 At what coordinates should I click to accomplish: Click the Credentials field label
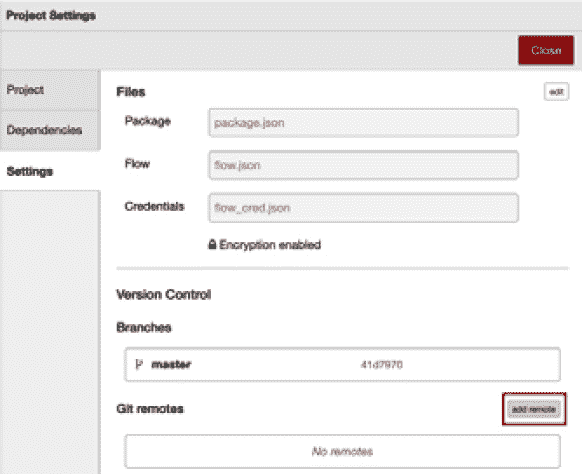[x=154, y=206]
